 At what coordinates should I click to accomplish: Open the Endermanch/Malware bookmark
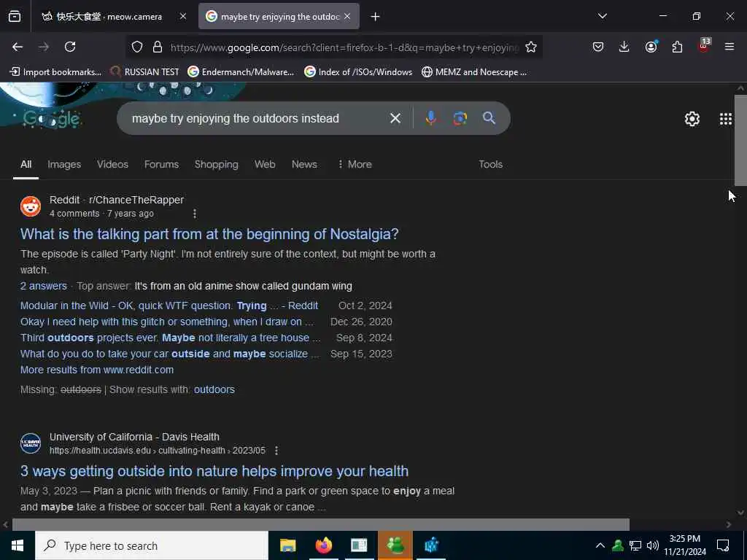(x=241, y=72)
